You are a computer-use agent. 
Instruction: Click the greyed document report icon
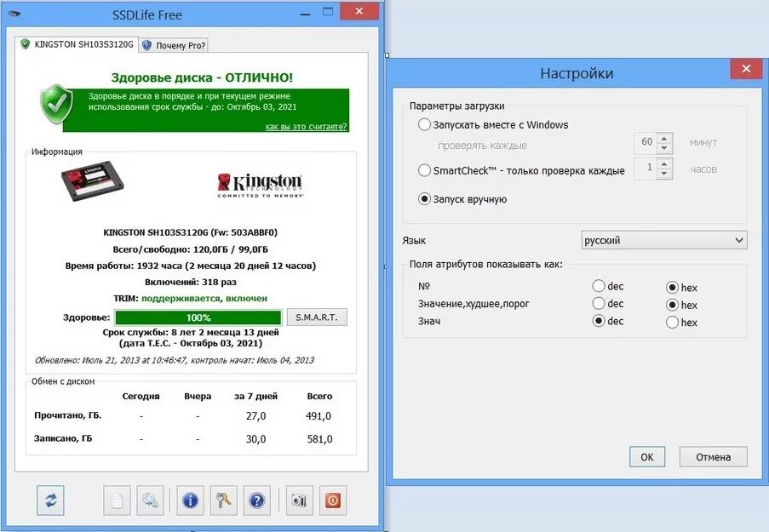117,501
